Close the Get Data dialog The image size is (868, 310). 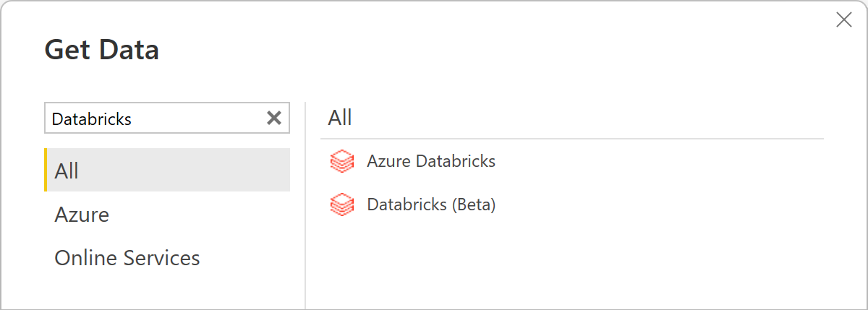coord(843,20)
